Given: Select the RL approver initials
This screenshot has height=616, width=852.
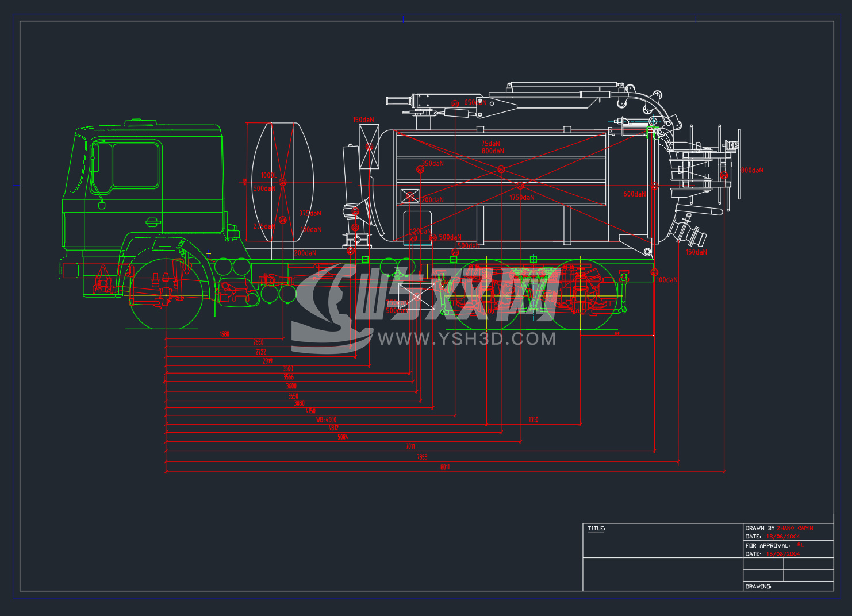Looking at the screenshot, I should tap(800, 545).
